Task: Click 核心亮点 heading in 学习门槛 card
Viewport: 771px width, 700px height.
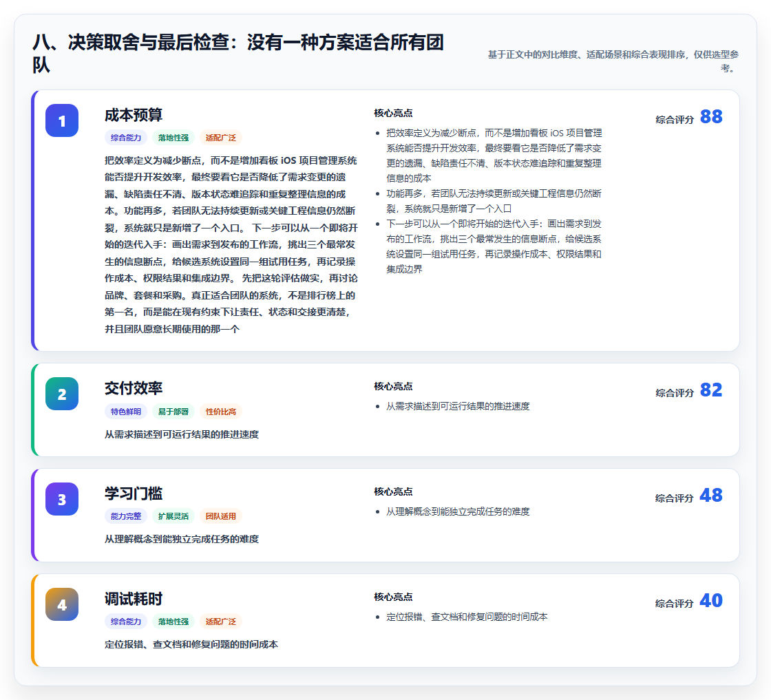Action: 393,491
